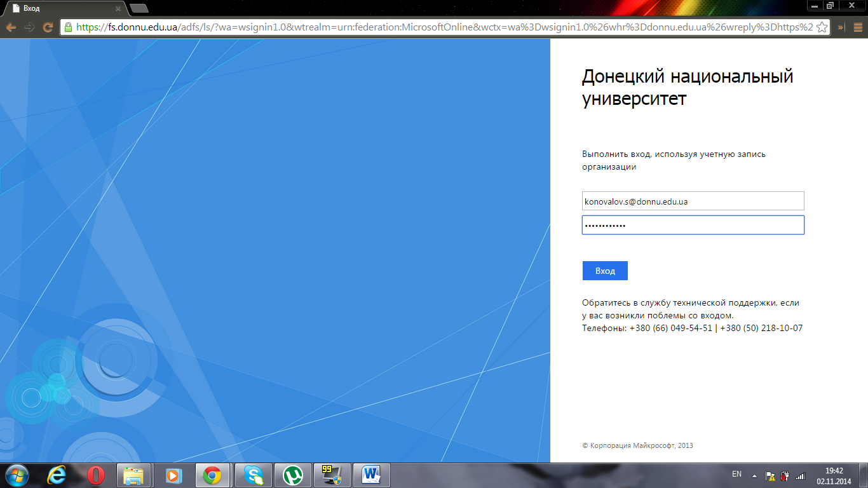Click the address bar URL field
Image resolution: width=868 pixels, height=488 pixels.
(445, 27)
